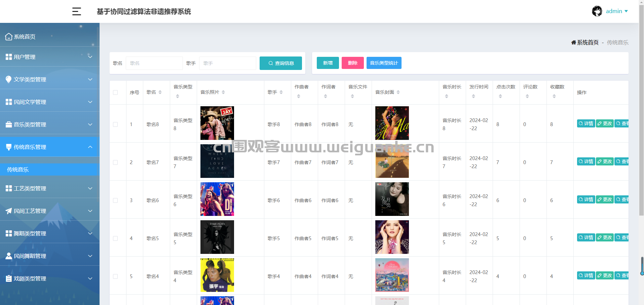This screenshot has height=305, width=644.
Task: Expand 民间文学管理 chevron
Action: [90, 102]
